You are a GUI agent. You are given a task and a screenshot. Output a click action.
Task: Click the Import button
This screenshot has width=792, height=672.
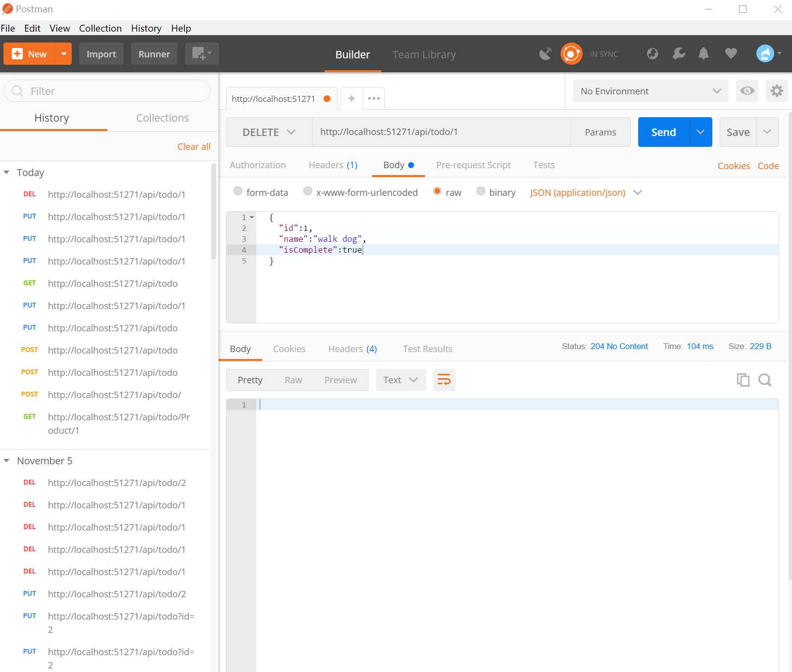pyautogui.click(x=101, y=54)
